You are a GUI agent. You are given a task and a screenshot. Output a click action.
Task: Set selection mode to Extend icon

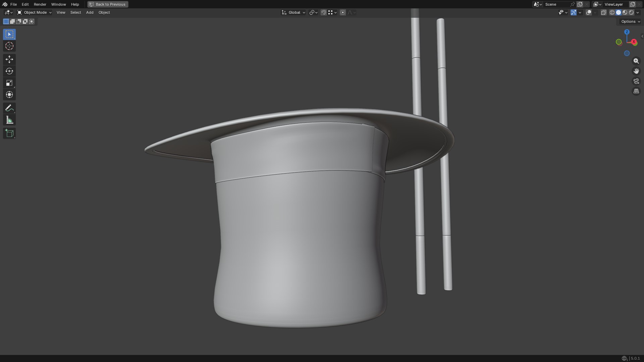click(12, 21)
